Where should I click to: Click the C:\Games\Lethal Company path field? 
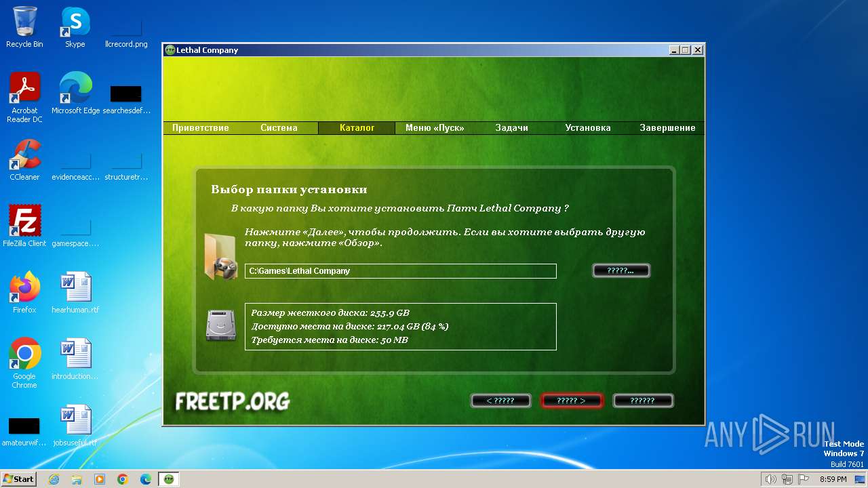401,271
